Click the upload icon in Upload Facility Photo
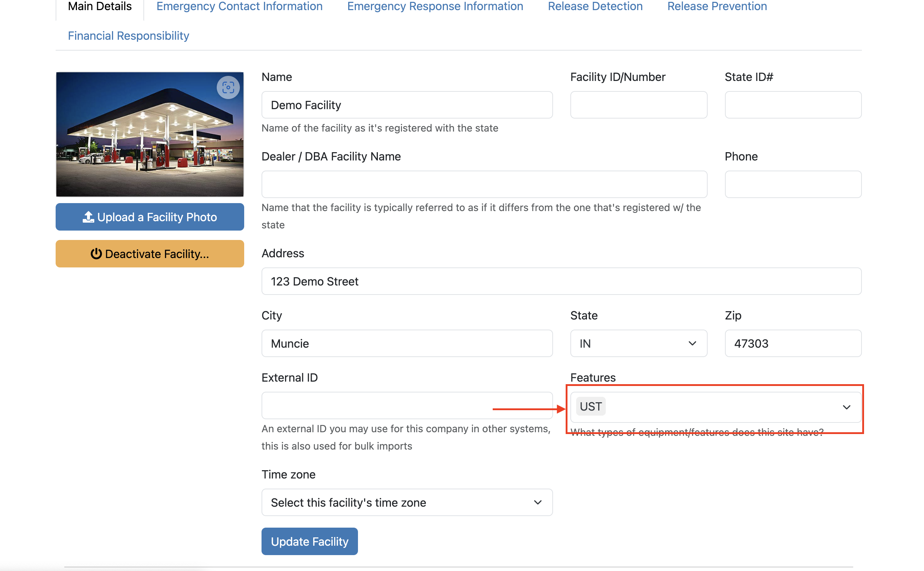 click(88, 217)
